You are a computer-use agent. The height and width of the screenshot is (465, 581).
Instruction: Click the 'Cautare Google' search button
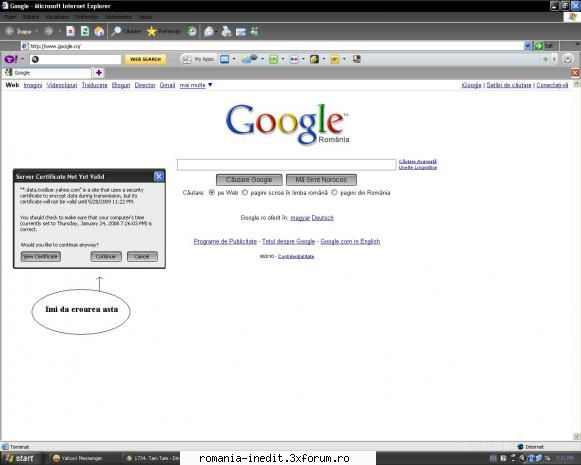pos(249,180)
